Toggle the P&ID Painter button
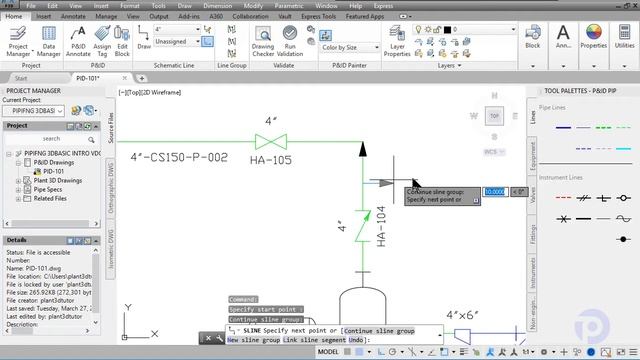The image size is (640, 360). (x=325, y=35)
